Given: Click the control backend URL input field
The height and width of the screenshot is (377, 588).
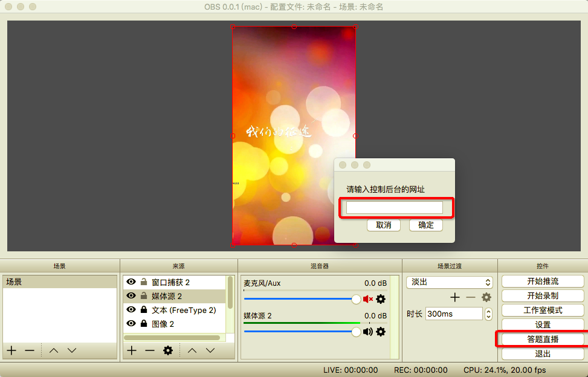Looking at the screenshot, I should pos(394,208).
